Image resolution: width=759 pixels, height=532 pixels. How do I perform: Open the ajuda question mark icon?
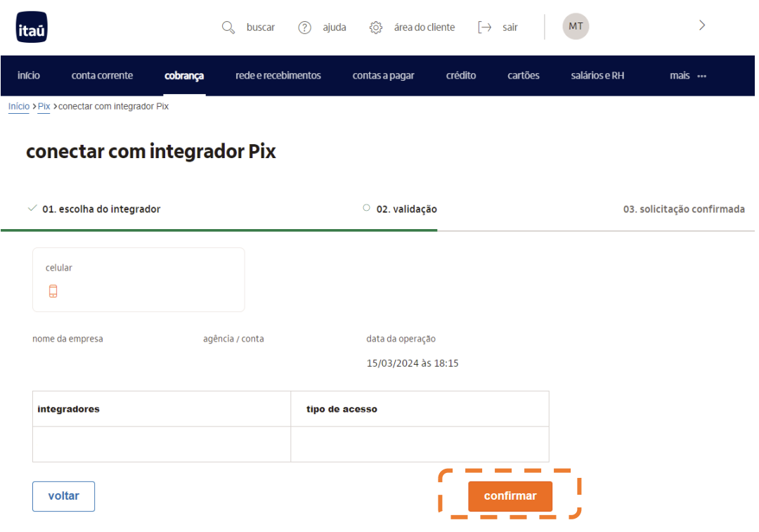point(304,27)
